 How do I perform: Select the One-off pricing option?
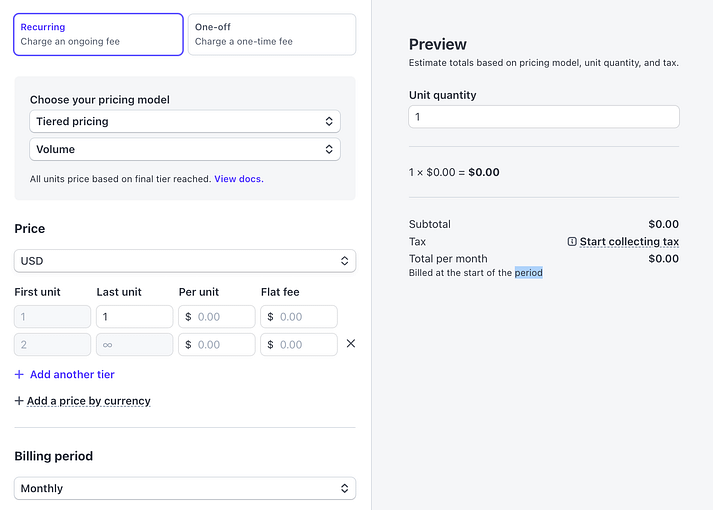tap(271, 34)
